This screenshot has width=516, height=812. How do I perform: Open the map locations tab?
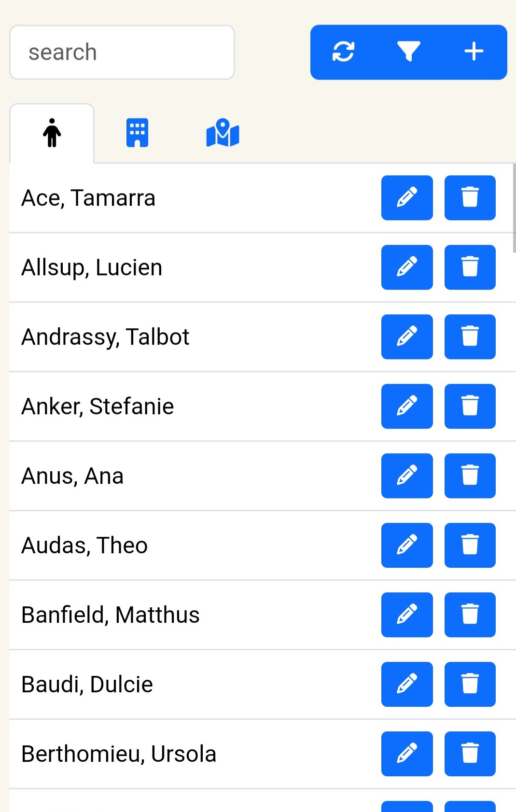[223, 133]
